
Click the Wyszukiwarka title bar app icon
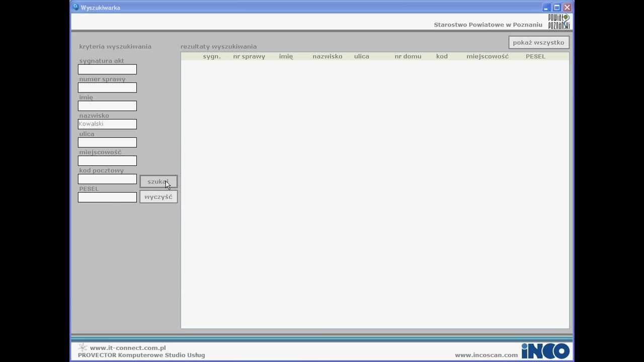75,7
